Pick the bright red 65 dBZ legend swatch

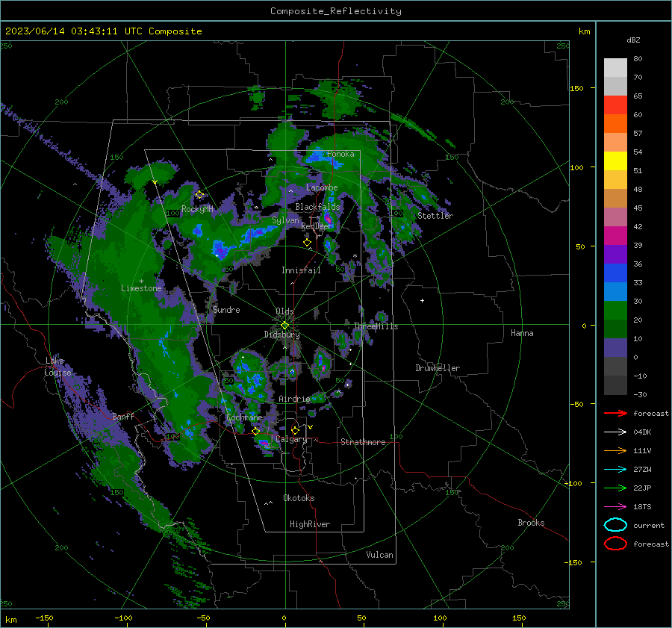click(x=615, y=105)
